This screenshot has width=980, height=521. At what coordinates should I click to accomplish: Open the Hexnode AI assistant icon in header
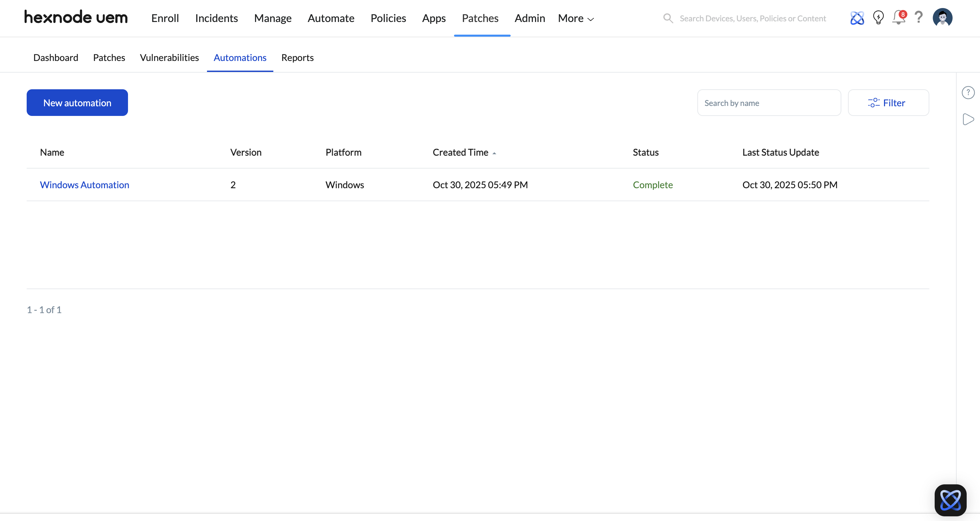point(857,18)
